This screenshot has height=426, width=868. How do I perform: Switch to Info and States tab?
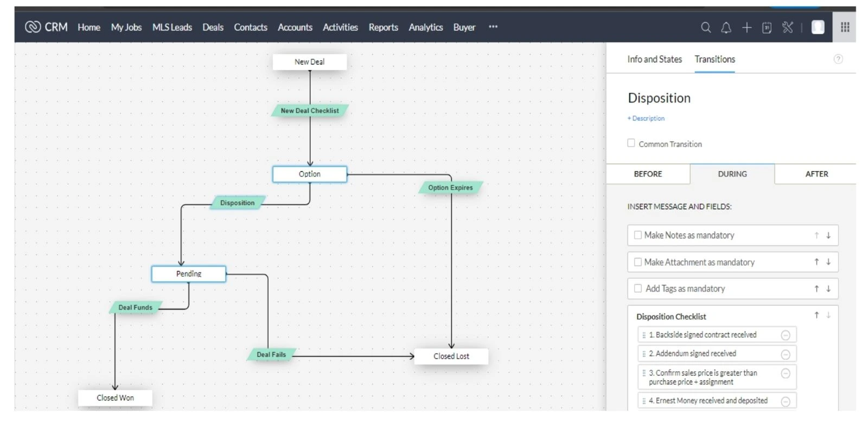(x=654, y=60)
